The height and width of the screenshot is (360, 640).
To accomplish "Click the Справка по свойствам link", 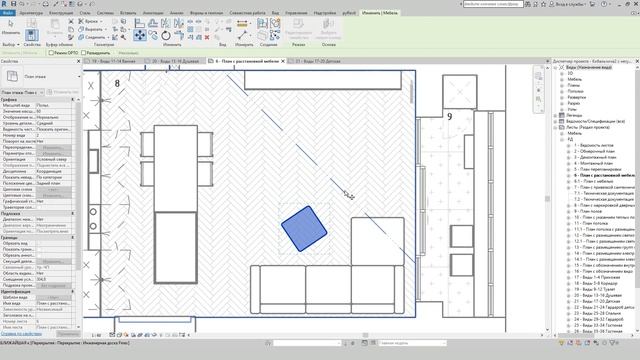I will pyautogui.click(x=21, y=333).
